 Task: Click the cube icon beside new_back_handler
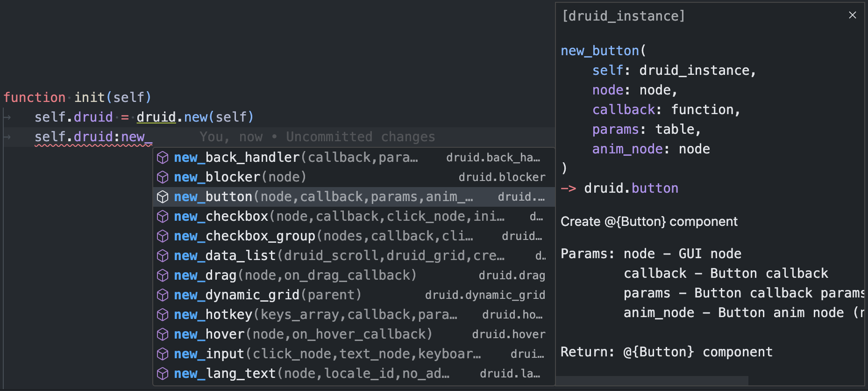coord(163,158)
